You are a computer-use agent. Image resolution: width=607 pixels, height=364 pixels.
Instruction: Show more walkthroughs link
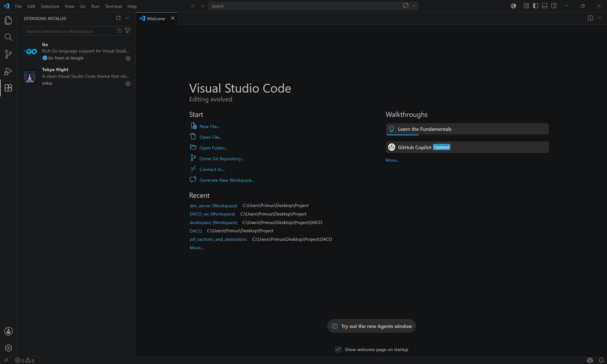392,160
